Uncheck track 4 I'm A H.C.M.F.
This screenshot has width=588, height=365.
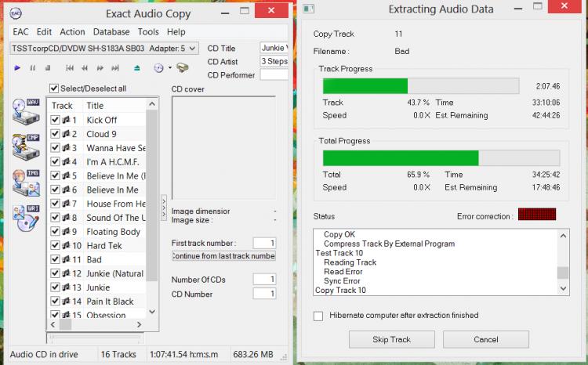(55, 162)
